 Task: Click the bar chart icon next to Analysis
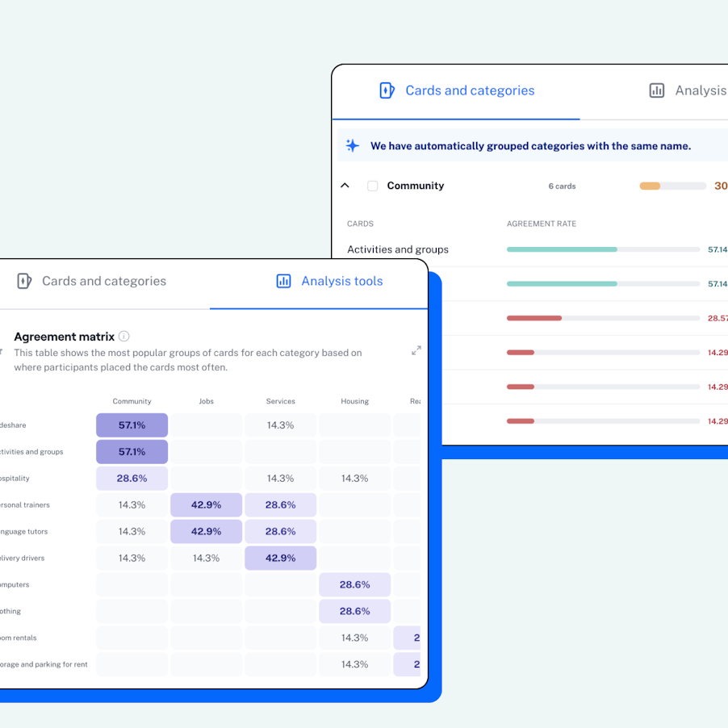[656, 90]
